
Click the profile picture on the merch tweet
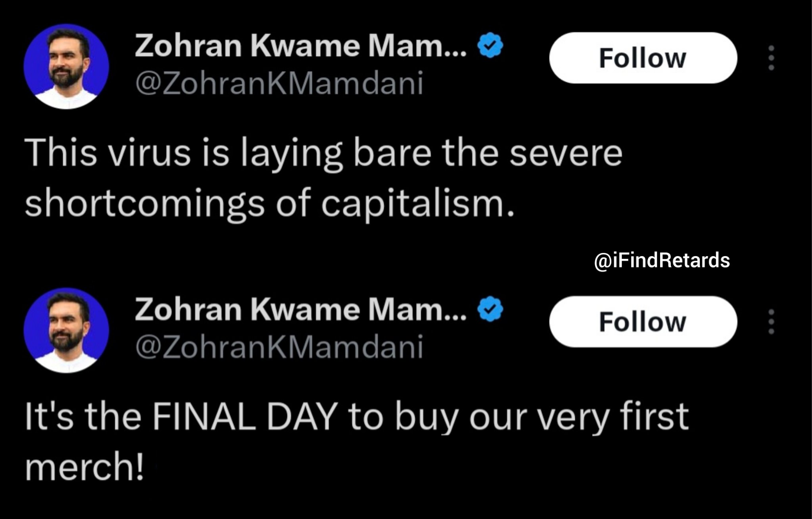click(66, 330)
